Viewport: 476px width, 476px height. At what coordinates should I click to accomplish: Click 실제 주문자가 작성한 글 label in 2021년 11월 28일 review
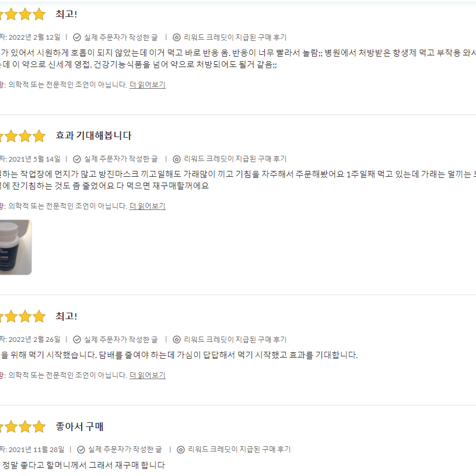click(125, 449)
